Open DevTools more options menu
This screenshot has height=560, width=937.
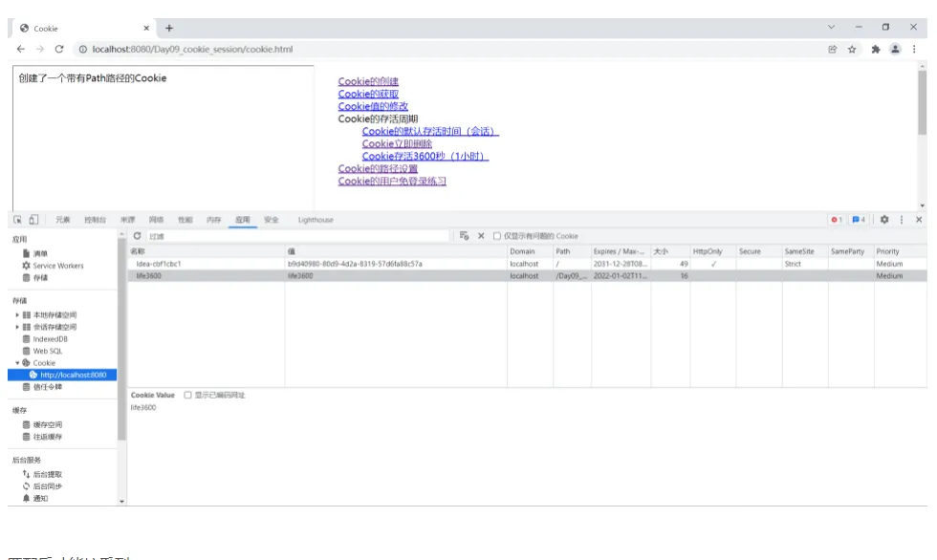[902, 220]
